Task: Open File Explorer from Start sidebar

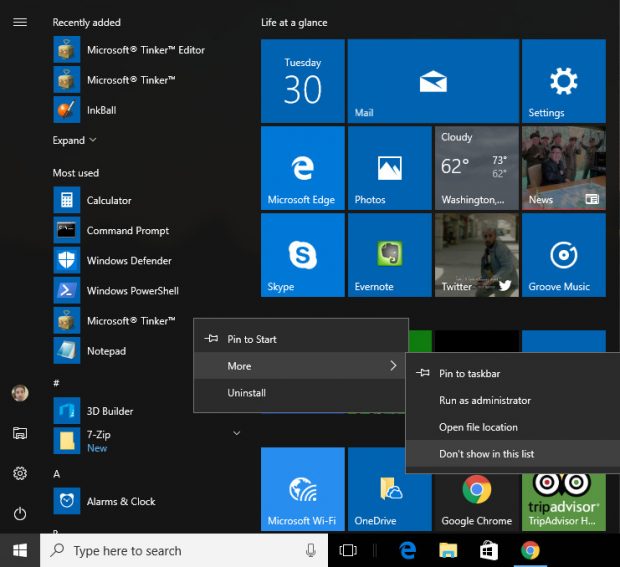Action: click(20, 433)
